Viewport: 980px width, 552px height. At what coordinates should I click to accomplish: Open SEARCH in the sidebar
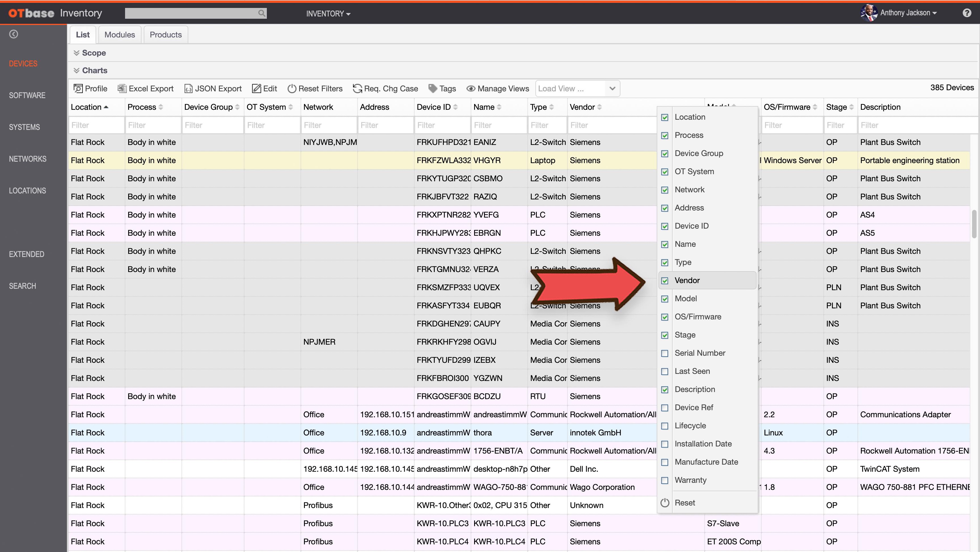(x=22, y=286)
